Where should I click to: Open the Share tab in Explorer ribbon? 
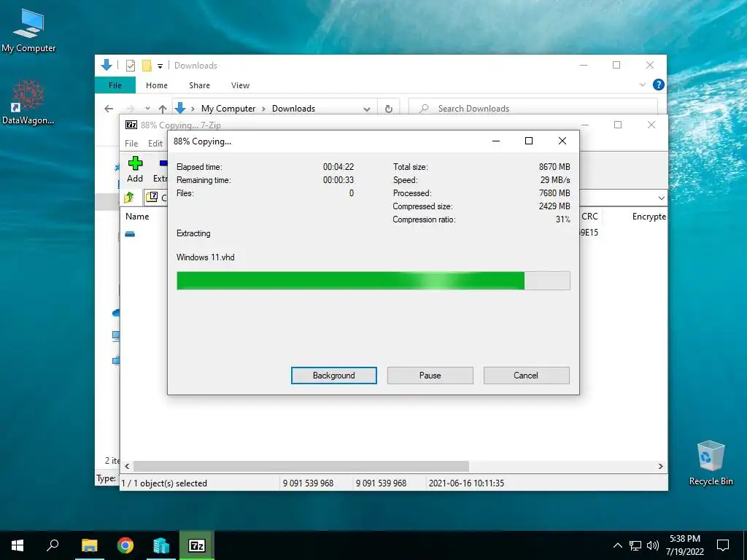(x=199, y=85)
